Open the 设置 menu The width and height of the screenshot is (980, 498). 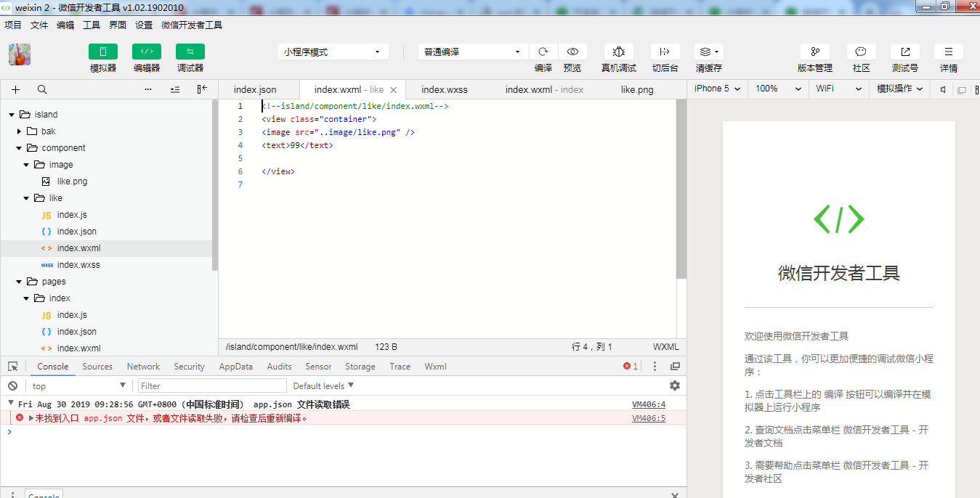144,25
